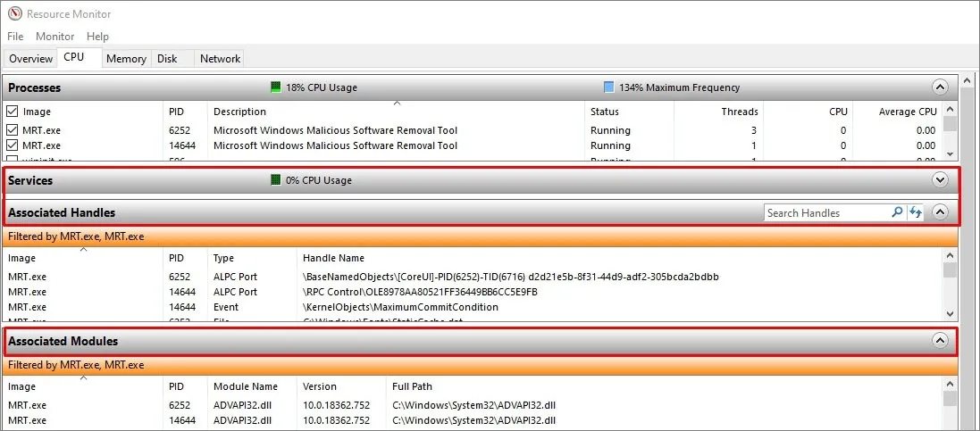The height and width of the screenshot is (431, 980).
Task: Click the handles 'Filtered by MRT.exe' orange bar
Action: tap(481, 236)
